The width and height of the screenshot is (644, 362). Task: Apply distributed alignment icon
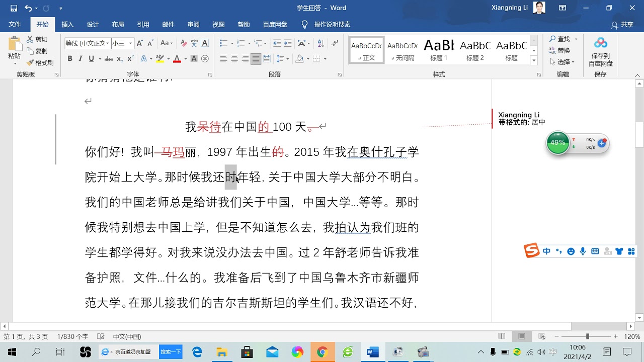pos(267,59)
